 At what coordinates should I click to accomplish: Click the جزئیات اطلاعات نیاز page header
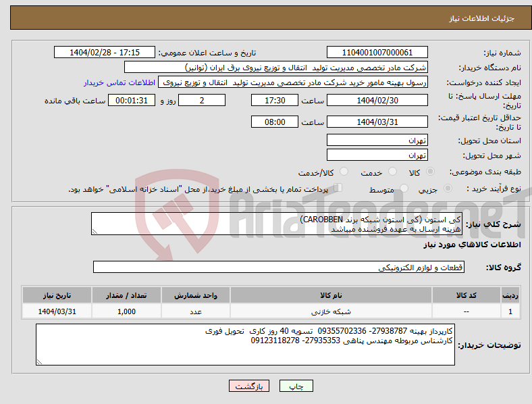tap(482, 18)
